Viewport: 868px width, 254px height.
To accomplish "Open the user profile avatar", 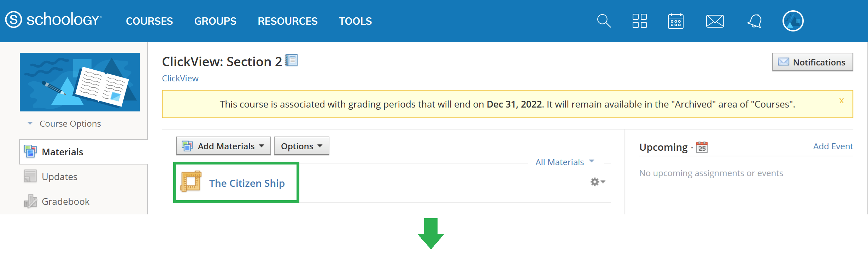I will (793, 21).
